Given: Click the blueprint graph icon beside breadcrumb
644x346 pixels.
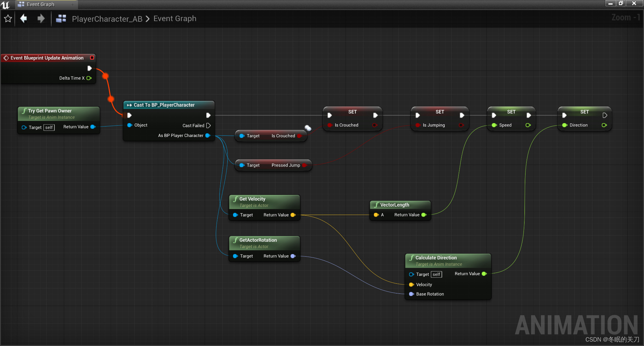Looking at the screenshot, I should point(61,19).
